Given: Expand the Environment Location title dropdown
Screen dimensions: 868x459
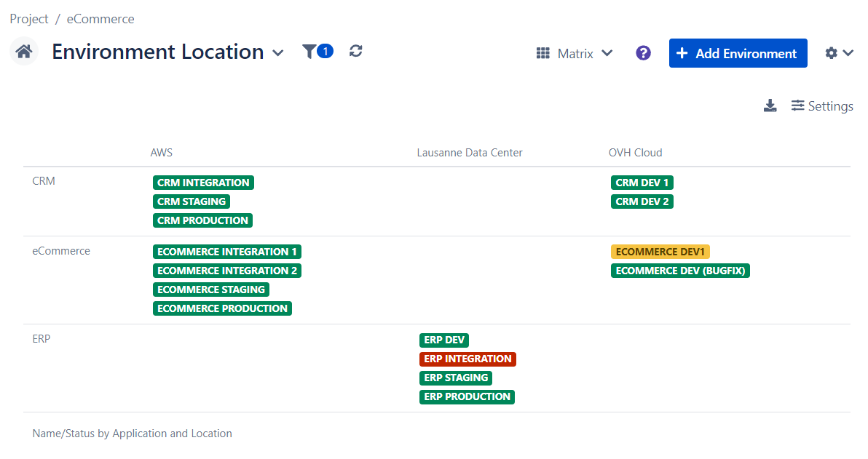Looking at the screenshot, I should (x=277, y=53).
